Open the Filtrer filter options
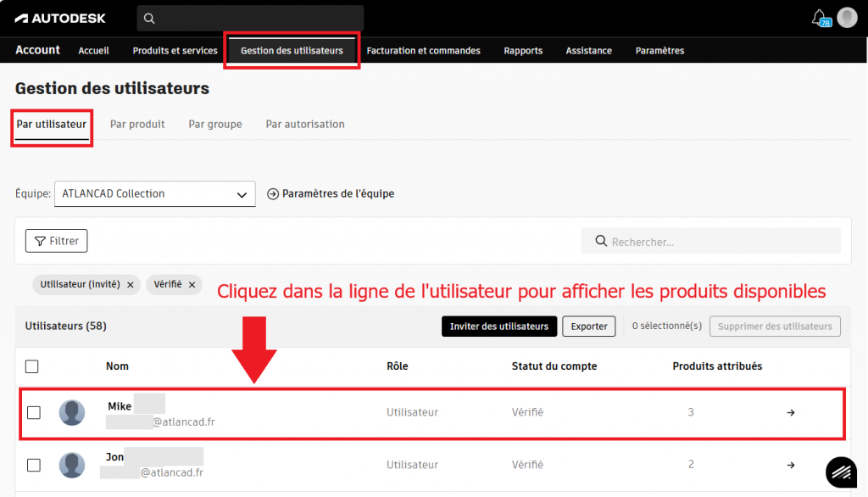The image size is (868, 497). [x=56, y=241]
